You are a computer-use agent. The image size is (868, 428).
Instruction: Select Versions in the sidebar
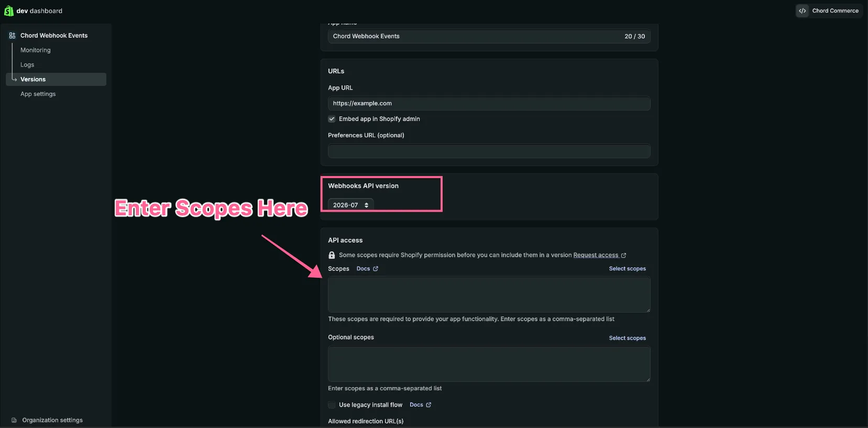56,79
